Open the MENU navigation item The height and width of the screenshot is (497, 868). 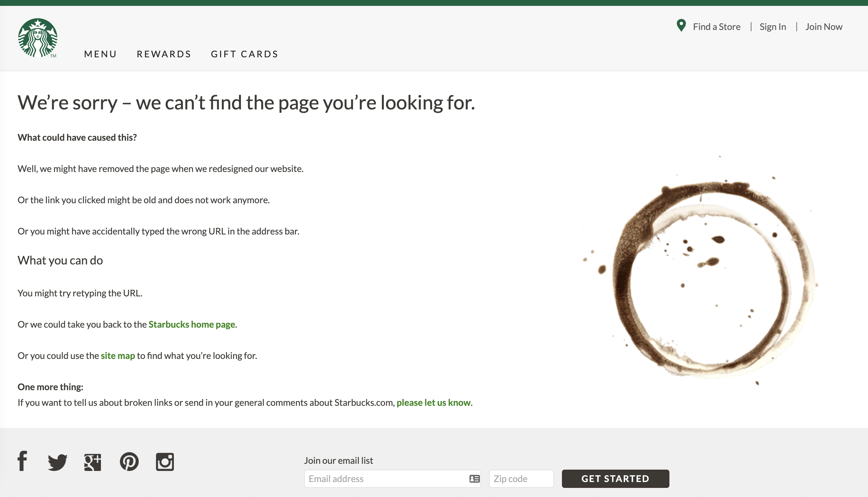click(x=100, y=54)
